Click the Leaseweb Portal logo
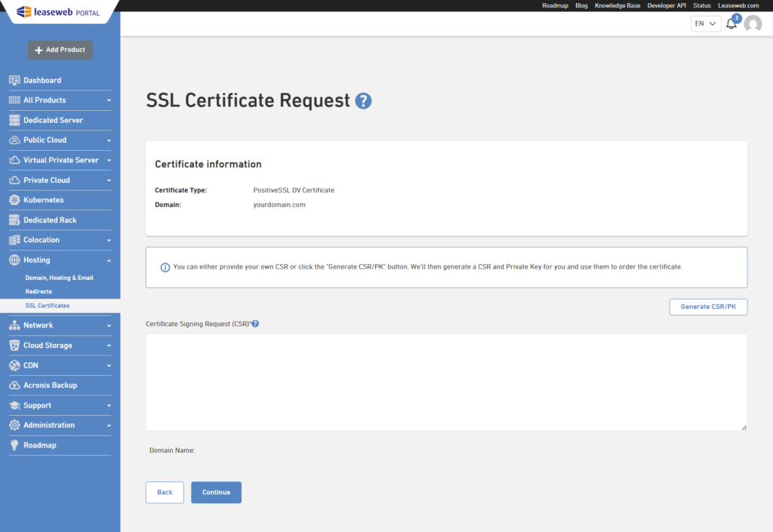 tap(57, 11)
